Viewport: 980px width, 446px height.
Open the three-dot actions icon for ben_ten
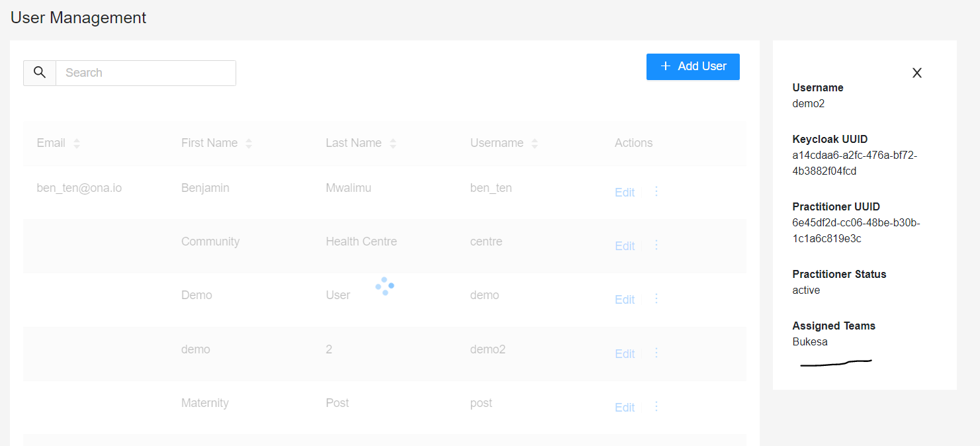pyautogui.click(x=656, y=191)
